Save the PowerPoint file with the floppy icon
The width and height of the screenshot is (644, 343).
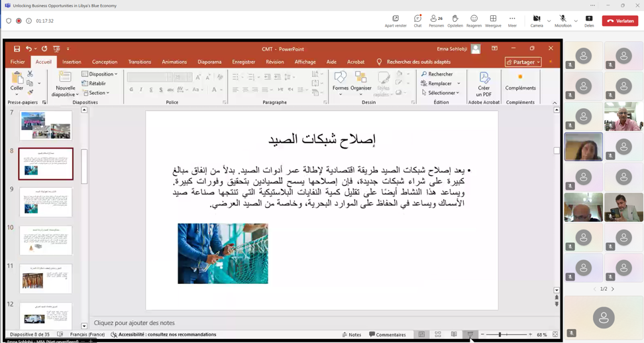(x=17, y=48)
